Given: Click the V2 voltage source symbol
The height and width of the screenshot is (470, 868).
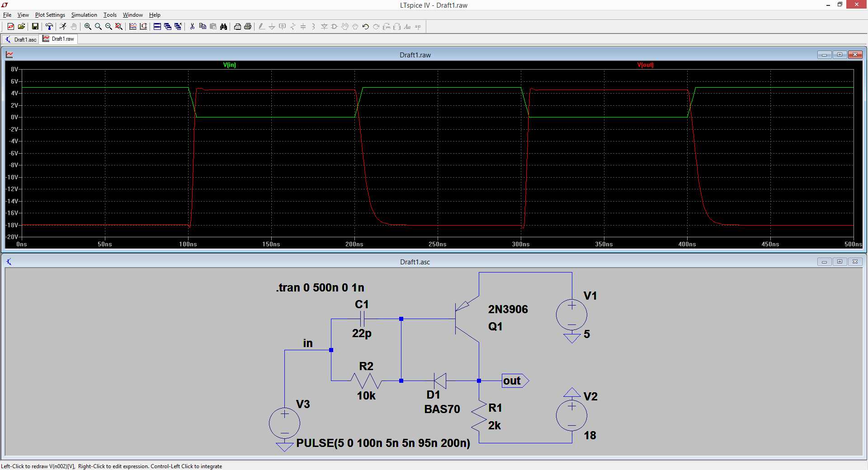Looking at the screenshot, I should click(571, 416).
